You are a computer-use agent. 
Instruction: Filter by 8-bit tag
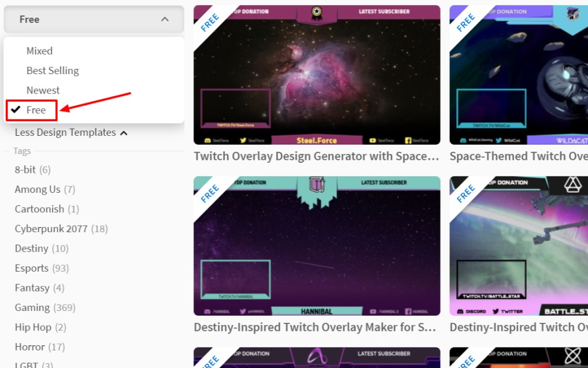pyautogui.click(x=25, y=170)
